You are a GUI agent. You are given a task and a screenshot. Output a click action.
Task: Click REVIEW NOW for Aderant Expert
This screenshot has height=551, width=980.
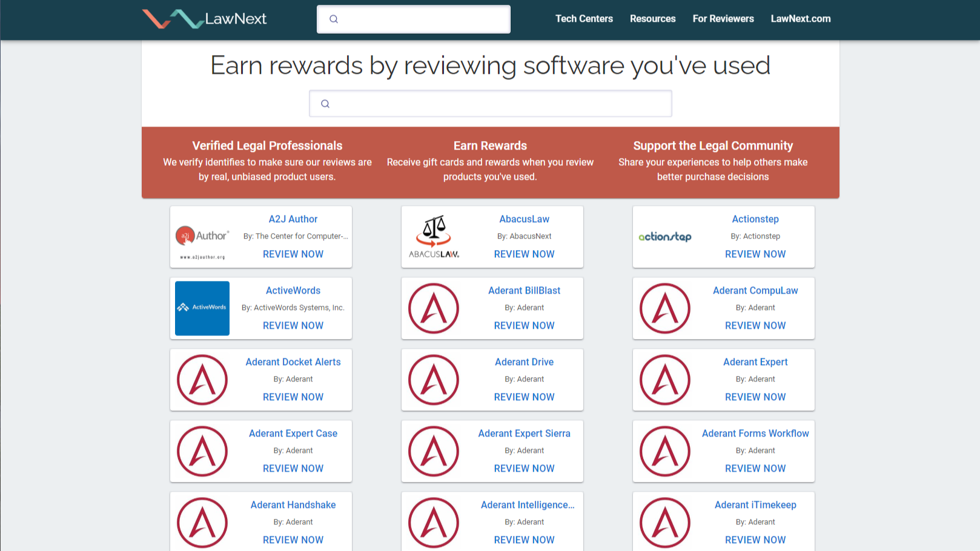755,397
